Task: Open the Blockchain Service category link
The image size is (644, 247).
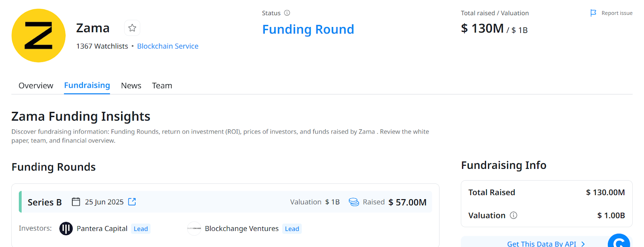Action: (x=167, y=46)
